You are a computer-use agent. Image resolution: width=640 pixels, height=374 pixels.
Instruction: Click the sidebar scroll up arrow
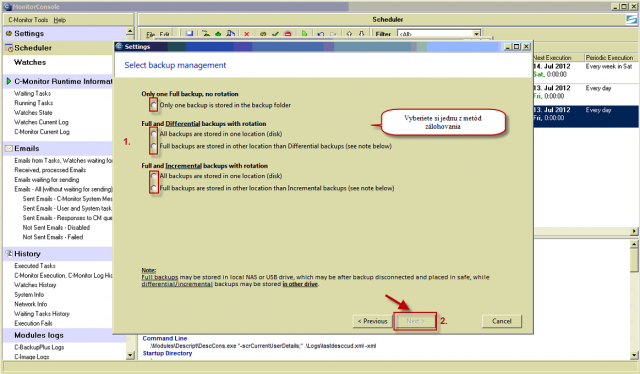coord(130,31)
